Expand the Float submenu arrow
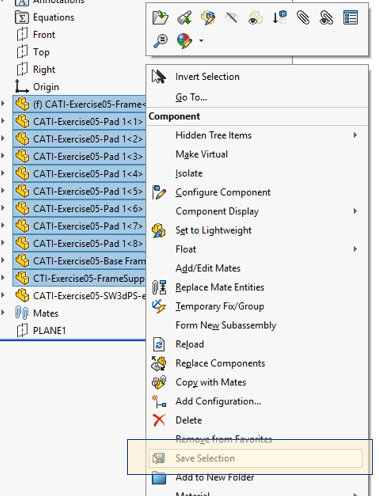 pyautogui.click(x=355, y=249)
